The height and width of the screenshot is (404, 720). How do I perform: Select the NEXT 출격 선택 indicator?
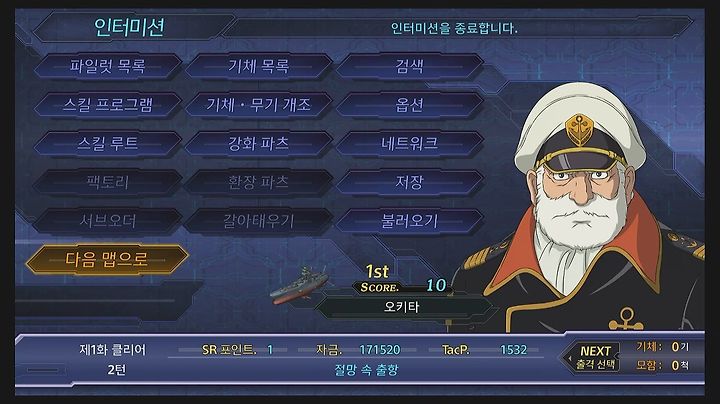point(594,357)
